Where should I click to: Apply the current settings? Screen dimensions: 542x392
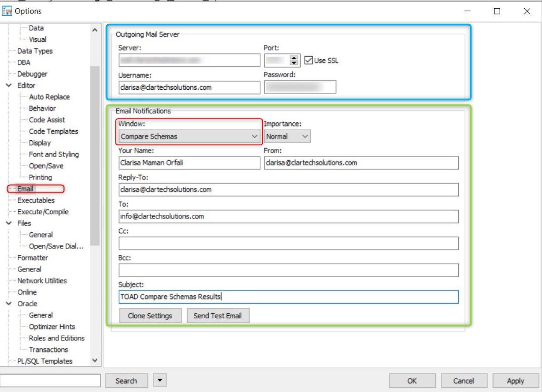click(x=515, y=381)
